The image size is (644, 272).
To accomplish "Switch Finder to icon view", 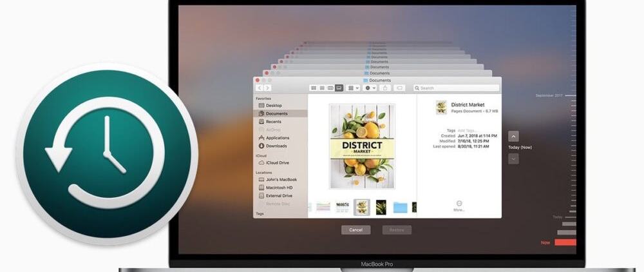I will (314, 88).
